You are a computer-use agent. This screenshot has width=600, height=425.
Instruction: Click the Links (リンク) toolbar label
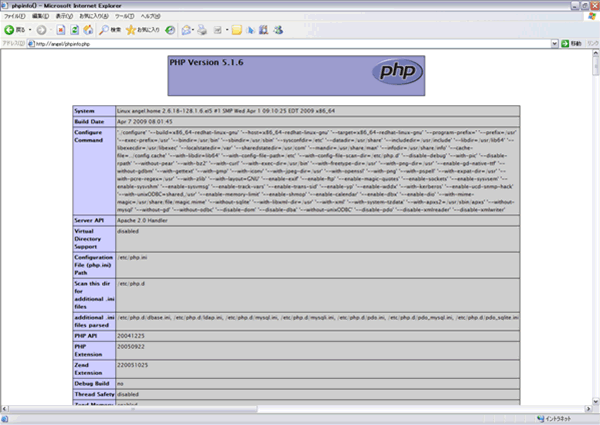pyautogui.click(x=592, y=44)
